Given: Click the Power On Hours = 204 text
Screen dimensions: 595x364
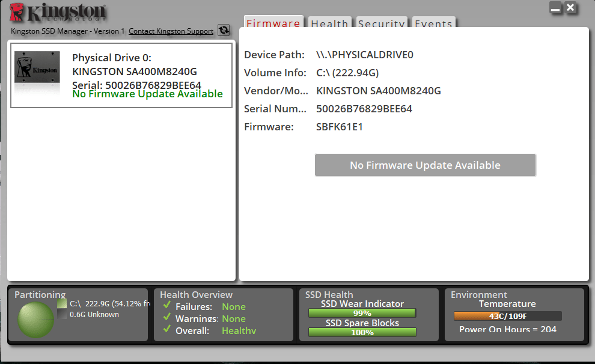Looking at the screenshot, I should pos(508,329).
